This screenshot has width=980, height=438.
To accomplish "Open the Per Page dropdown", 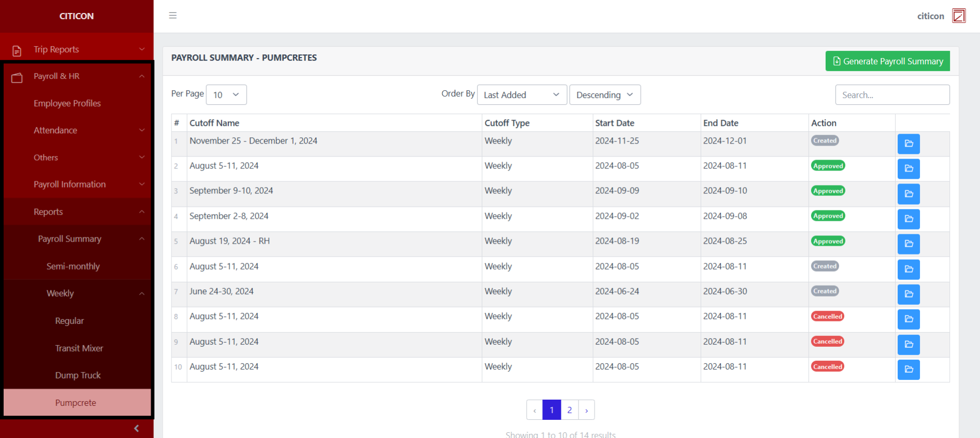I will (x=226, y=95).
